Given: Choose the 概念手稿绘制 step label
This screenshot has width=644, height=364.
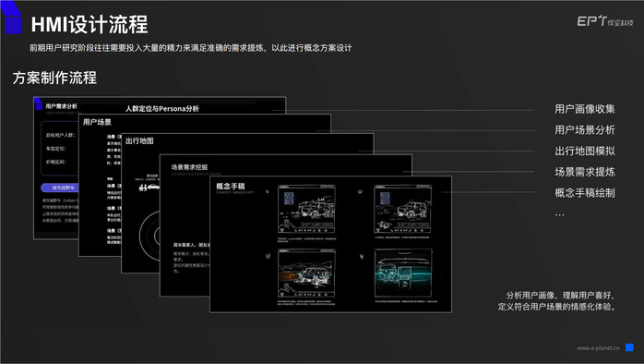Looking at the screenshot, I should click(x=584, y=192).
